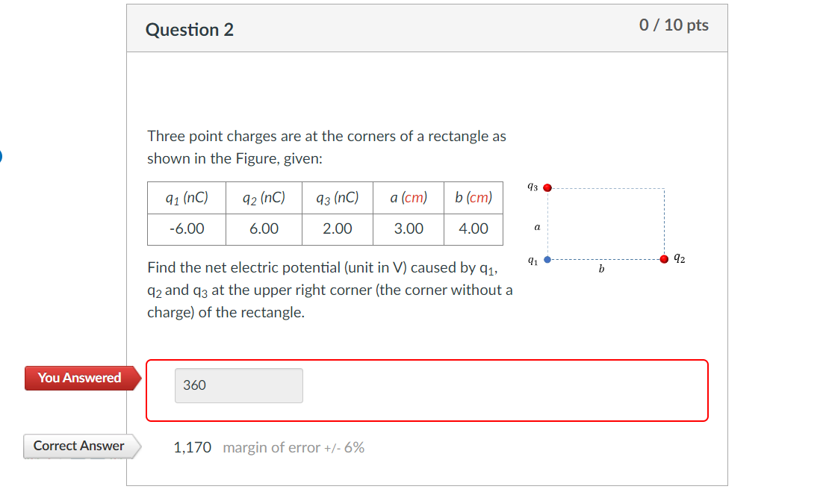Click the b (cm) table header

point(474,197)
